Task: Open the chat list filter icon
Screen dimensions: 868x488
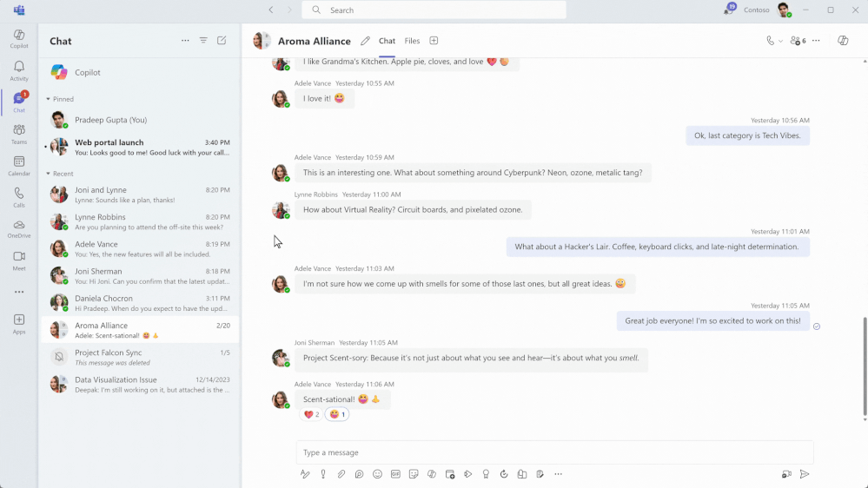Action: coord(203,41)
